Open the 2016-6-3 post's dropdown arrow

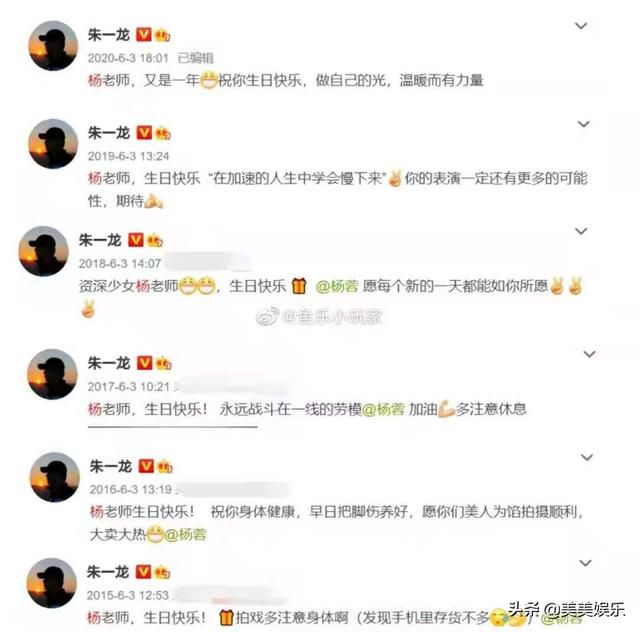tap(587, 457)
